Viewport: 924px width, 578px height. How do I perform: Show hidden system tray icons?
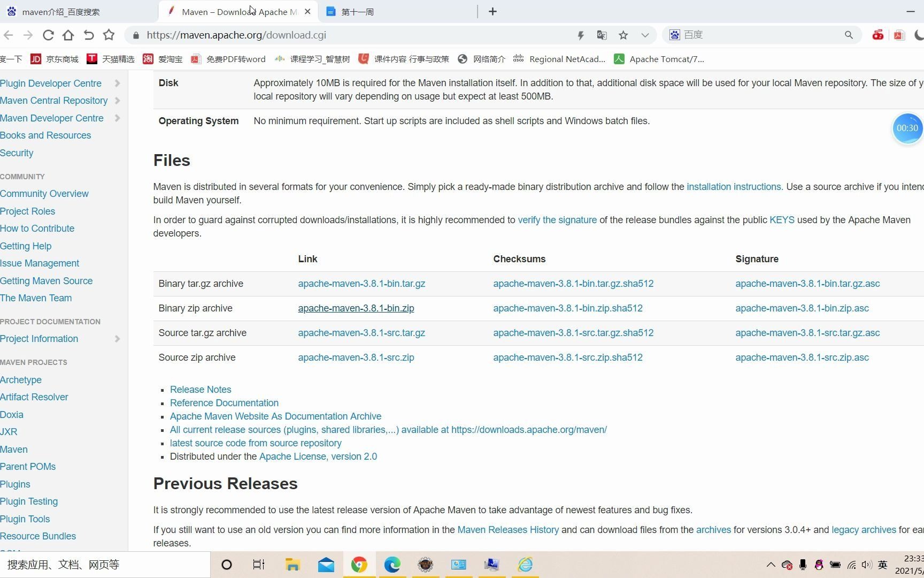coord(771,565)
